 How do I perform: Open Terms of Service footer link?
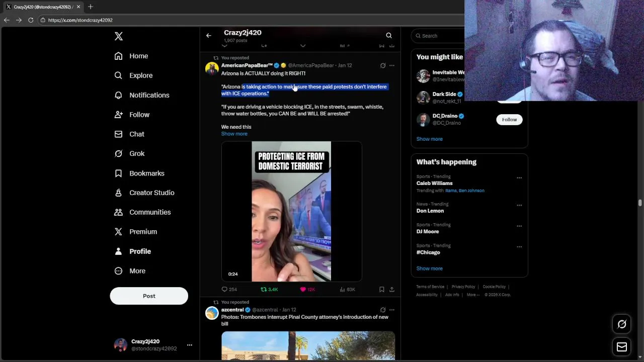pyautogui.click(x=430, y=287)
